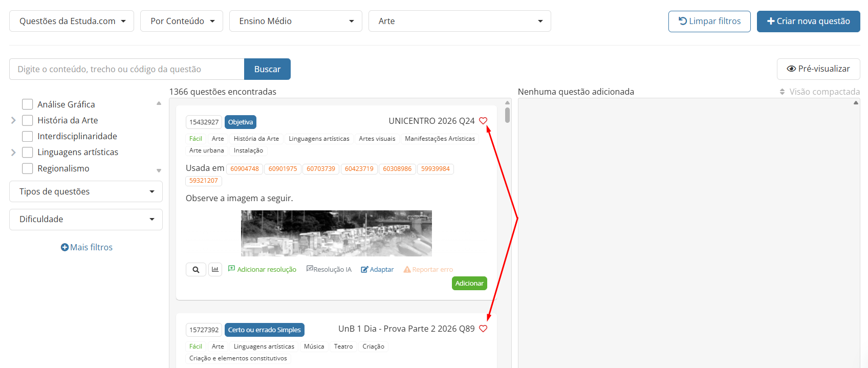
Task: Click Mais filtros link
Action: (86, 247)
